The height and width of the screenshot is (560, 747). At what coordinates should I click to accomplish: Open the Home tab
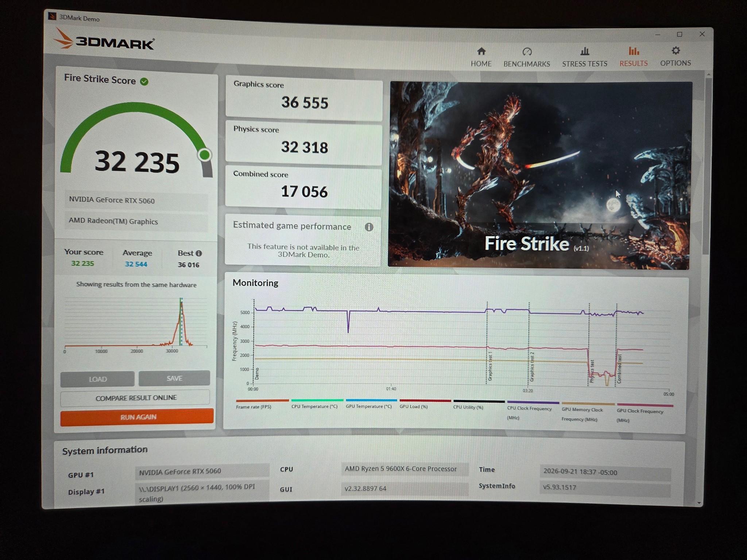tap(481, 57)
